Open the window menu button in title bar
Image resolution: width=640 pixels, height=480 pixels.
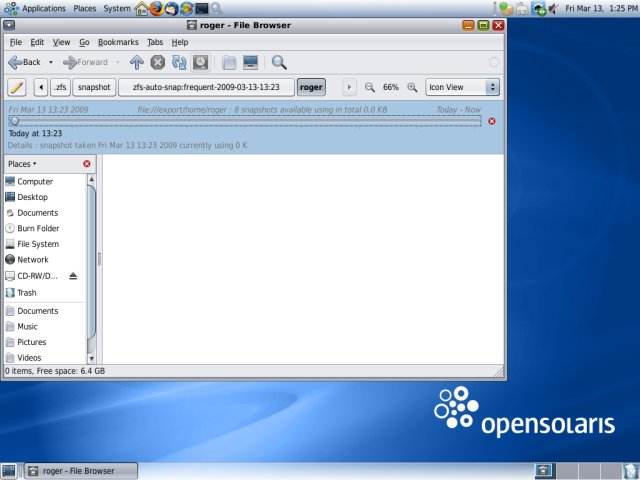9,25
